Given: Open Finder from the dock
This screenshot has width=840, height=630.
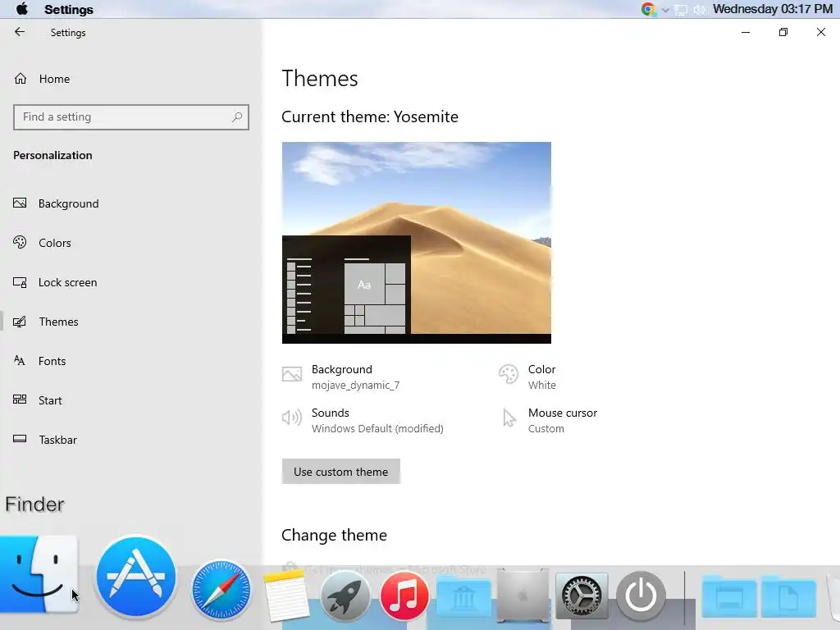Looking at the screenshot, I should 39,574.
